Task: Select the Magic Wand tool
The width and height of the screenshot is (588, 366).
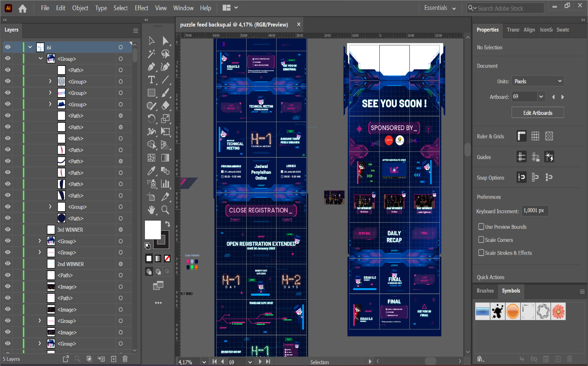Action: (152, 54)
